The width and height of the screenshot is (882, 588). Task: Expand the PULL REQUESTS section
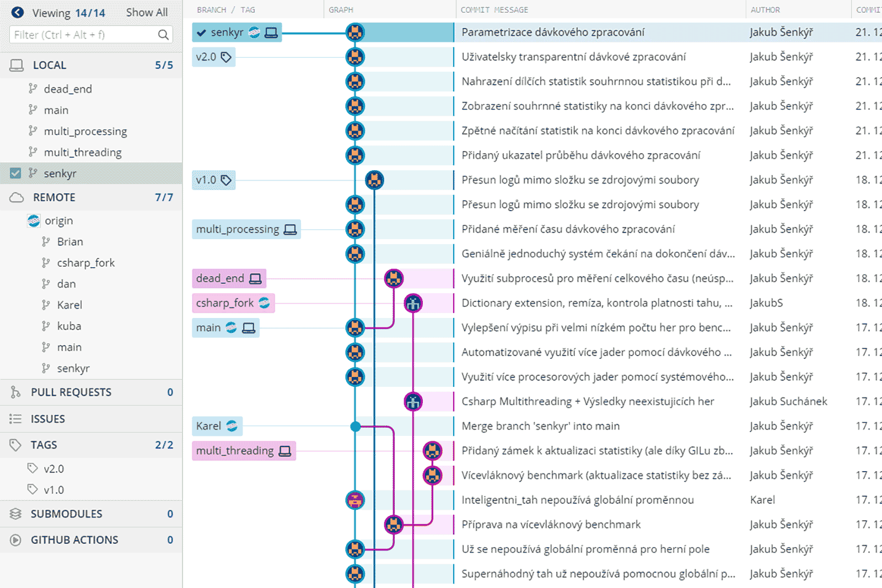tap(91, 392)
